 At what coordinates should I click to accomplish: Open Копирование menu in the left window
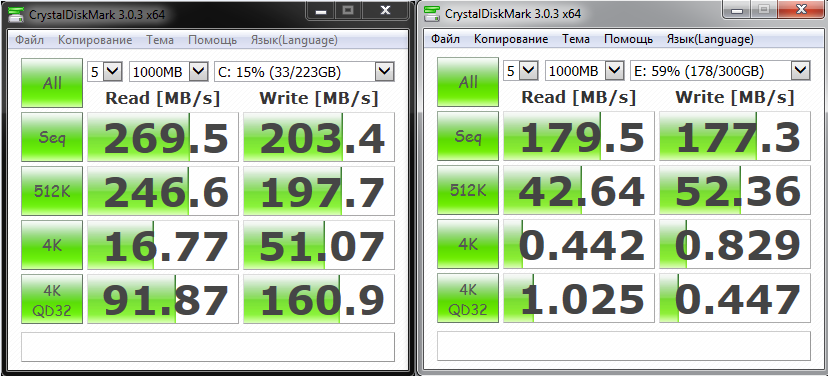(x=95, y=40)
